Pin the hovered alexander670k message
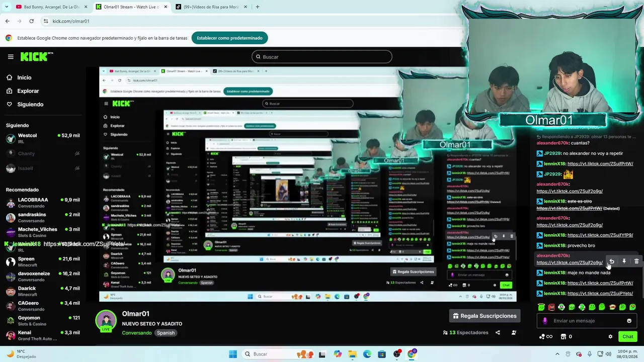The height and width of the screenshot is (362, 644). coord(624,261)
